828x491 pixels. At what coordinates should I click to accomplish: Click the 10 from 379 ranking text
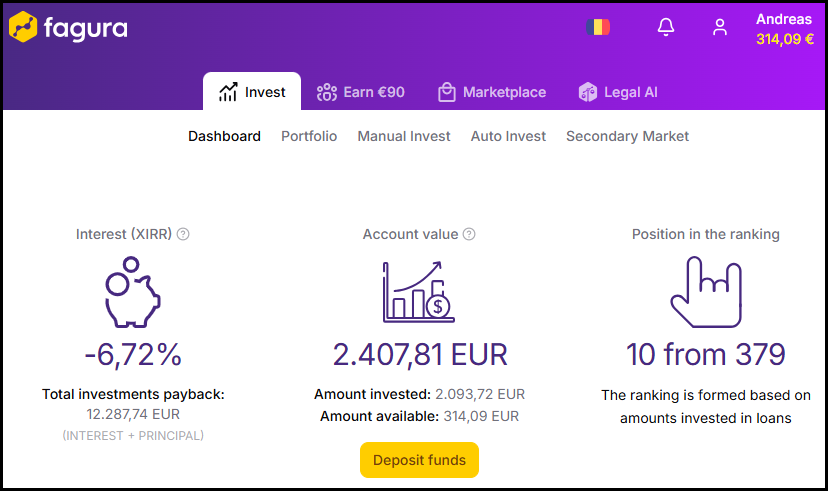pos(706,354)
